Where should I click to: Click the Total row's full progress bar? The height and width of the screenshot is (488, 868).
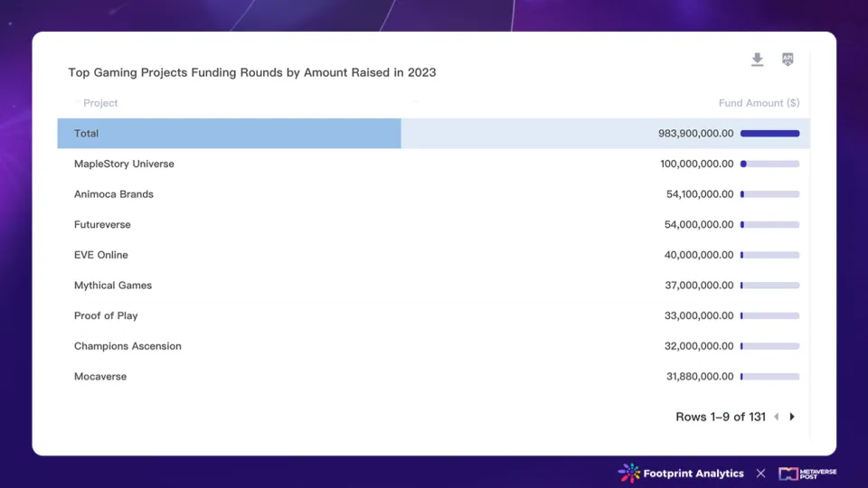click(770, 134)
